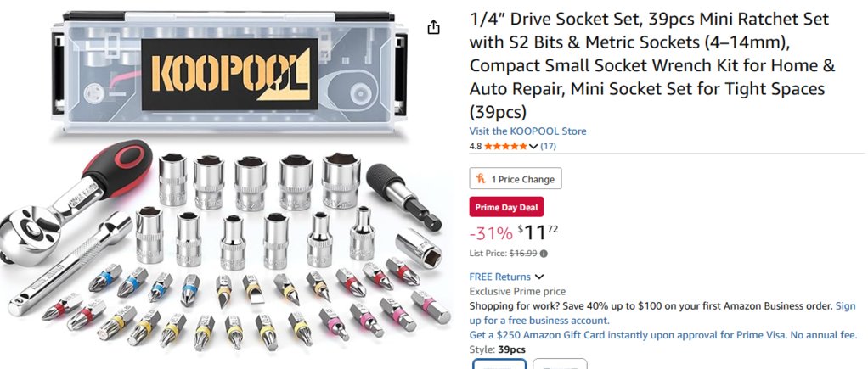Click the KOOPOOL logo on the case image
868x369 pixels.
229,74
